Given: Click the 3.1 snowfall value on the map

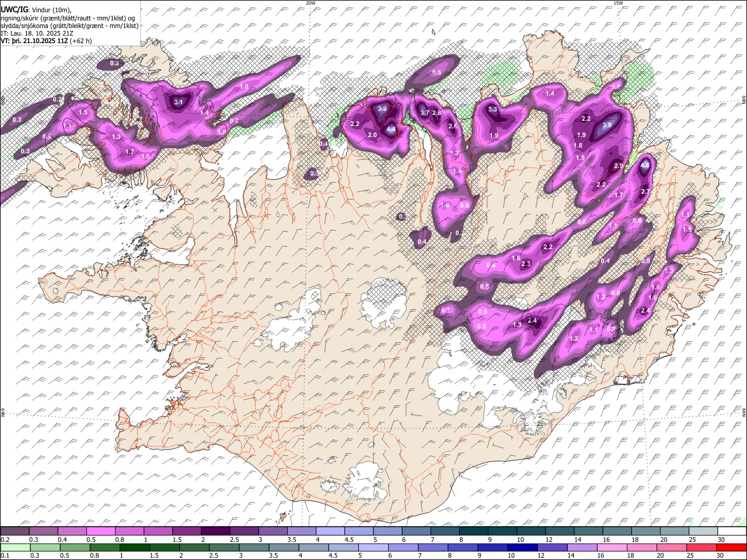Looking at the screenshot, I should coord(179,102).
